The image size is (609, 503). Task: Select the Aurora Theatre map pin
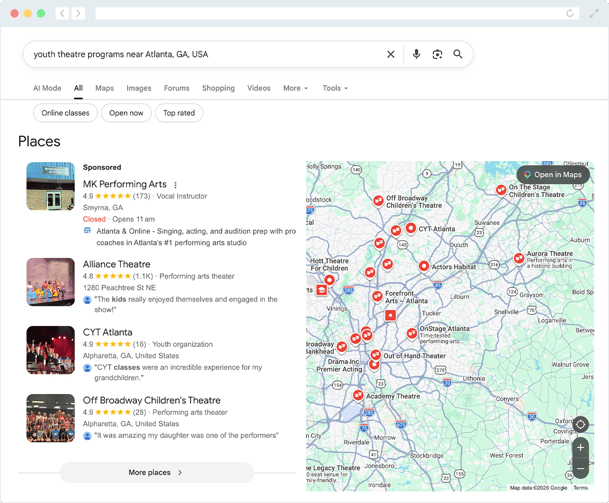(519, 258)
